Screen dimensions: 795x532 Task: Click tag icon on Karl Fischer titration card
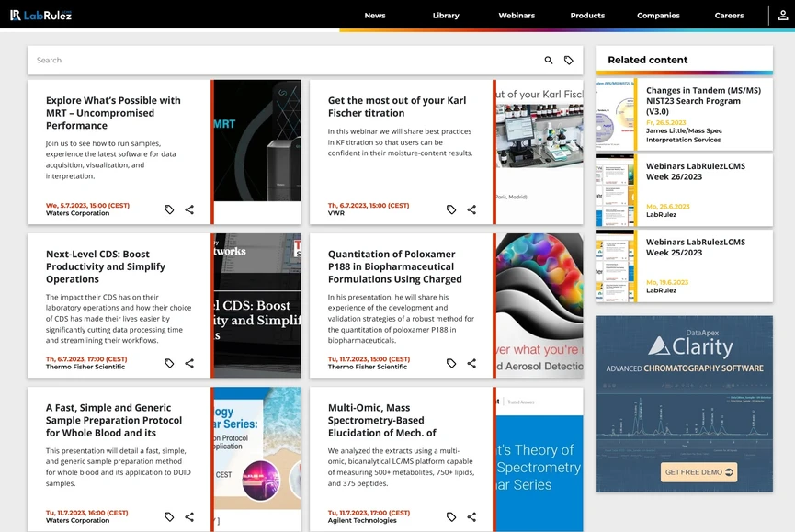coord(451,209)
